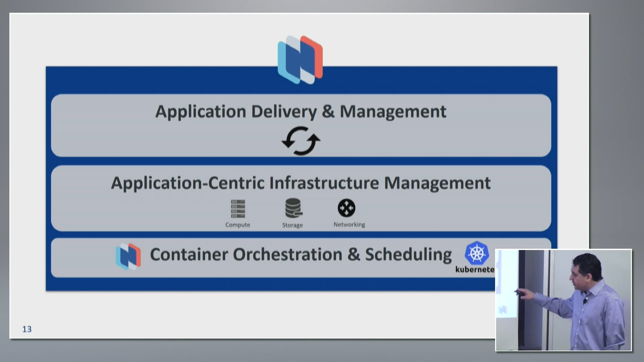The width and height of the screenshot is (644, 362).
Task: Click the circular sync arrows icon
Action: [x=301, y=141]
